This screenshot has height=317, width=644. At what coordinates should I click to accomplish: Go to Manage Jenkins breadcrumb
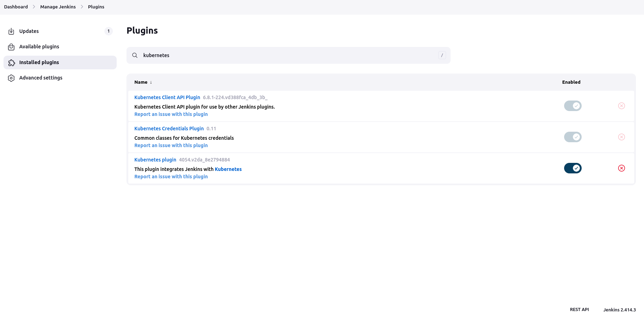[x=58, y=7]
